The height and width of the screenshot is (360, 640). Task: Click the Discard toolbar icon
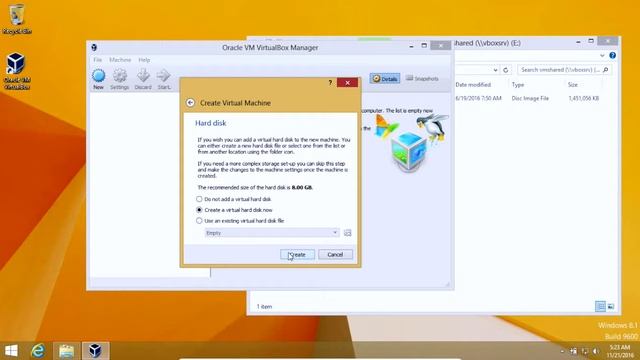point(143,79)
